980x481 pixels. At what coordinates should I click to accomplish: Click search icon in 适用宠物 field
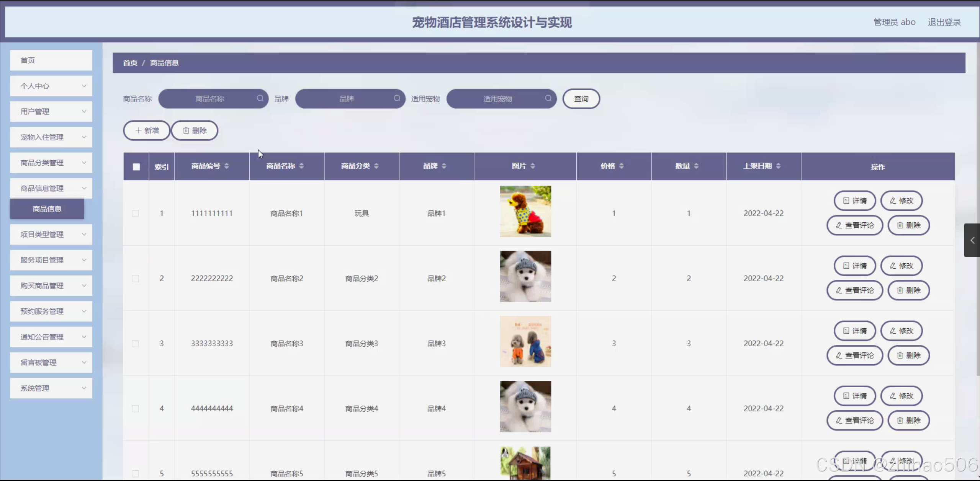click(x=548, y=98)
